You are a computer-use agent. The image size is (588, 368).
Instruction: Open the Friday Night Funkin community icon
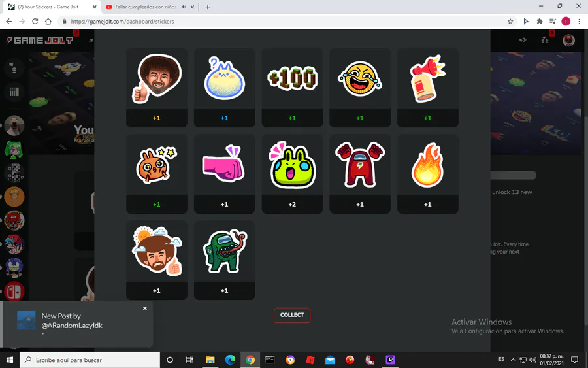(x=14, y=244)
